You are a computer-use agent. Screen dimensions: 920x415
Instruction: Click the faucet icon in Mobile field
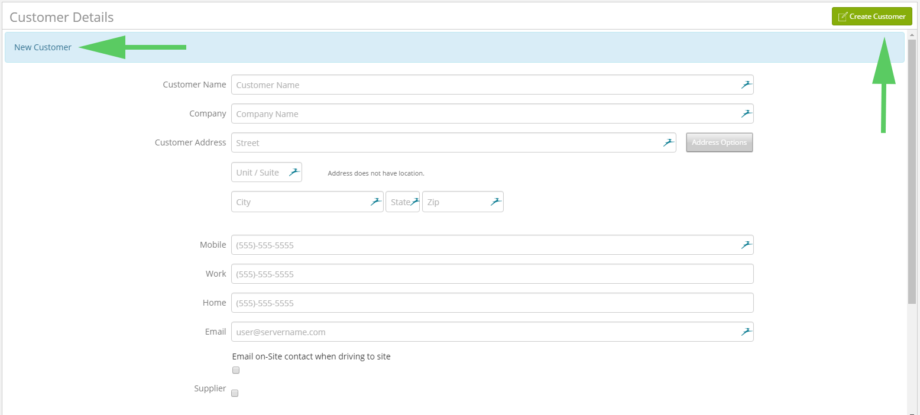pyautogui.click(x=746, y=245)
